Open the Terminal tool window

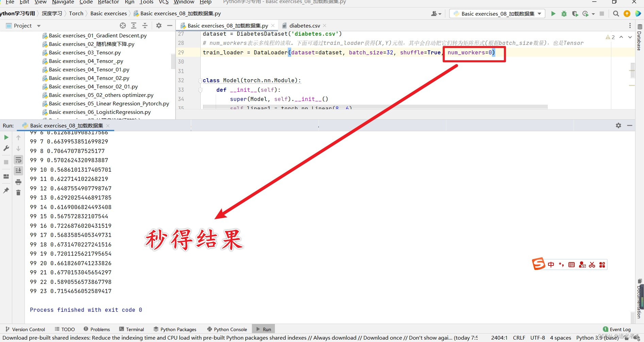pos(132,329)
